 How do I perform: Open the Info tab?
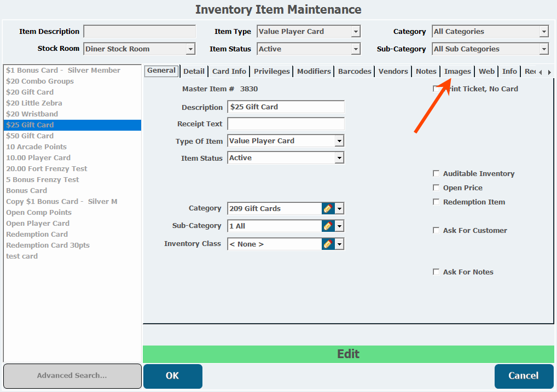coord(509,72)
